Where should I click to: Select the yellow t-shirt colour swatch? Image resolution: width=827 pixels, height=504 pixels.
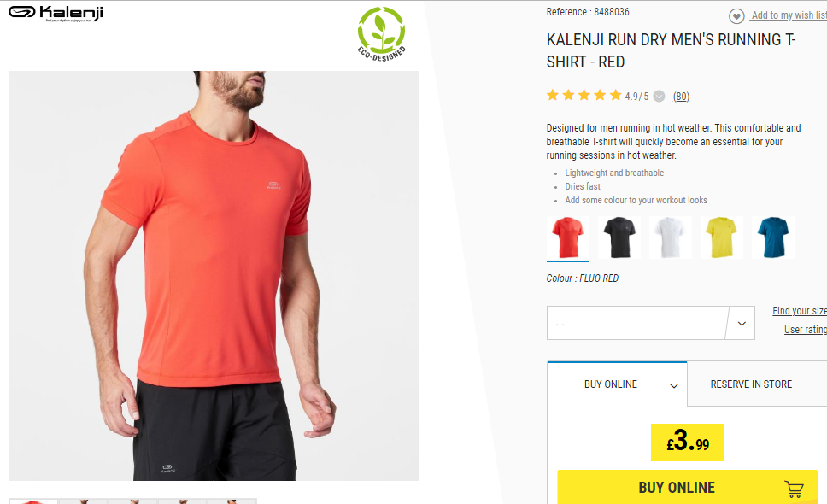coord(722,237)
